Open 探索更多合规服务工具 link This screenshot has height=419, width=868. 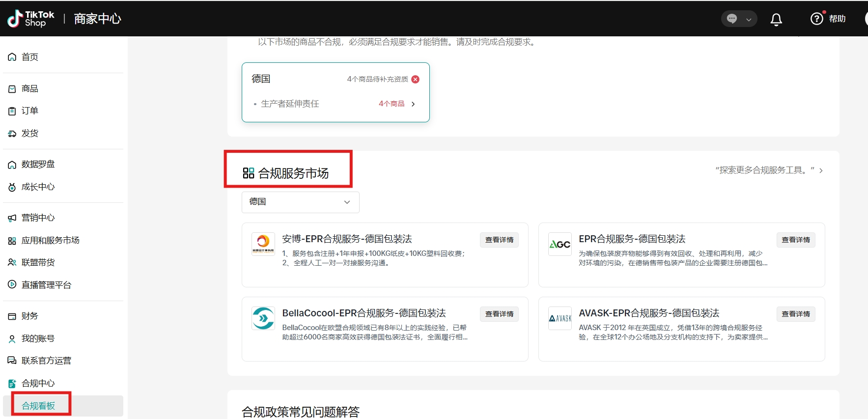click(769, 170)
